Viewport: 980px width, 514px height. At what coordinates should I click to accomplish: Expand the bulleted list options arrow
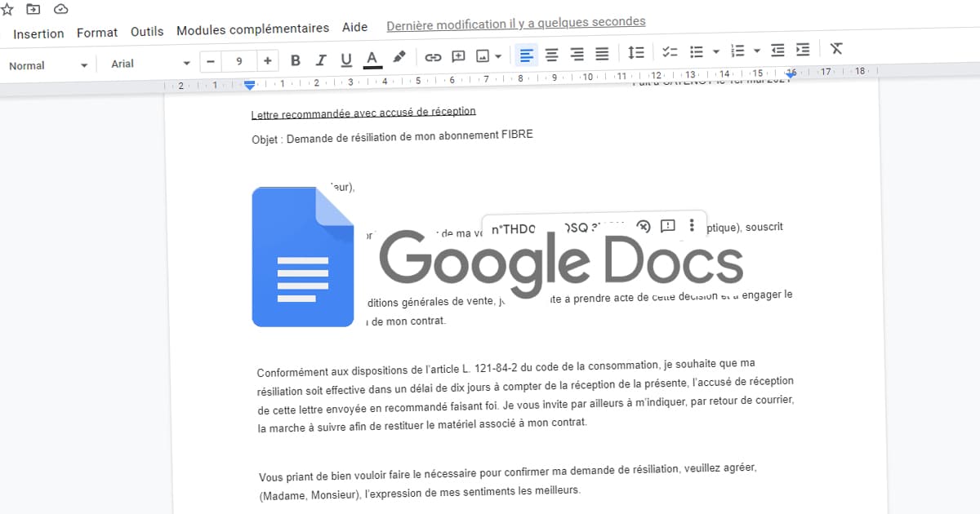pyautogui.click(x=715, y=51)
